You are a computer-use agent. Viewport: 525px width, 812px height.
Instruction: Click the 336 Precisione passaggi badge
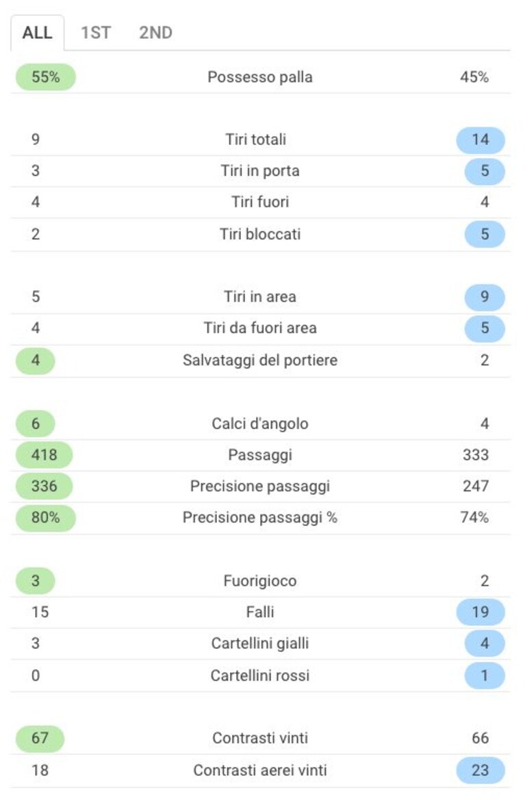[44, 486]
